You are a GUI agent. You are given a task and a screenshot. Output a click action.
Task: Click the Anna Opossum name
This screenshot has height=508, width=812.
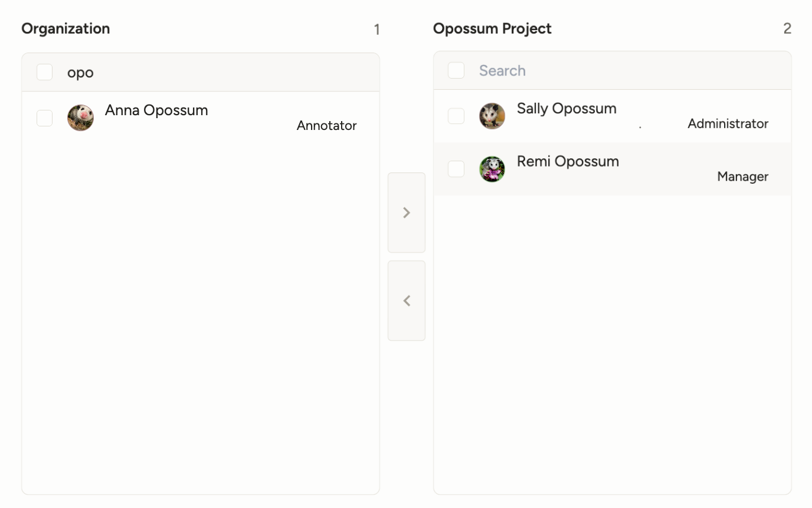156,110
